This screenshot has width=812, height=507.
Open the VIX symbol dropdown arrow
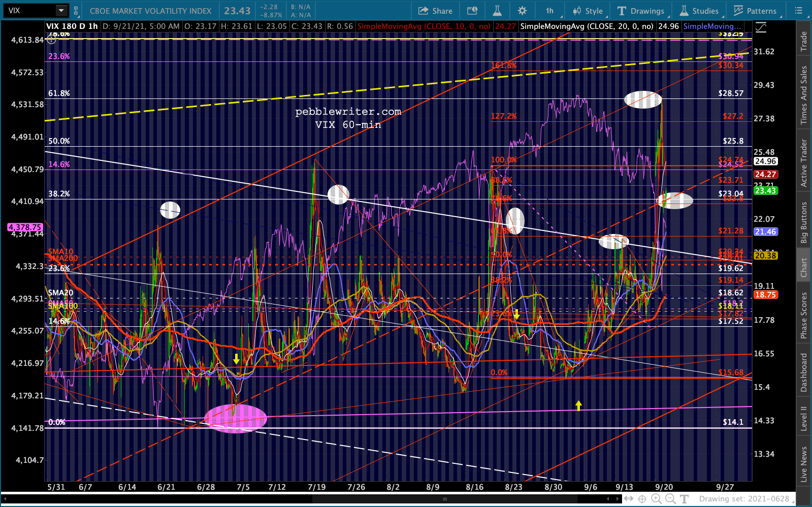pos(61,11)
